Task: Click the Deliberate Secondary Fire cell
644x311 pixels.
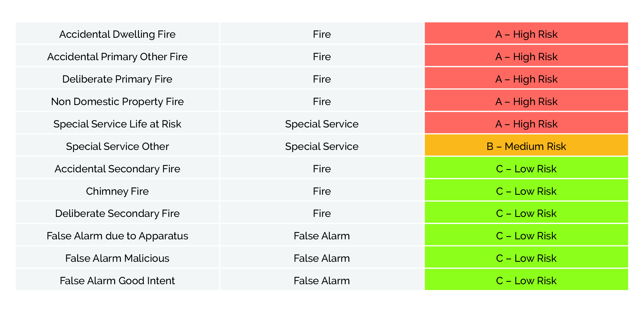Action: point(118,213)
